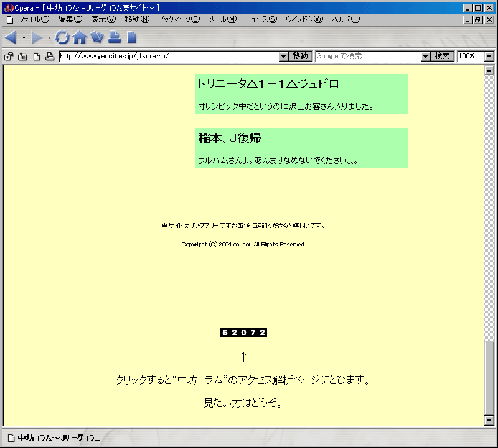Screen dimensions: 498x448
Task: Go forward with the Forward arrow
Action: 36,37
